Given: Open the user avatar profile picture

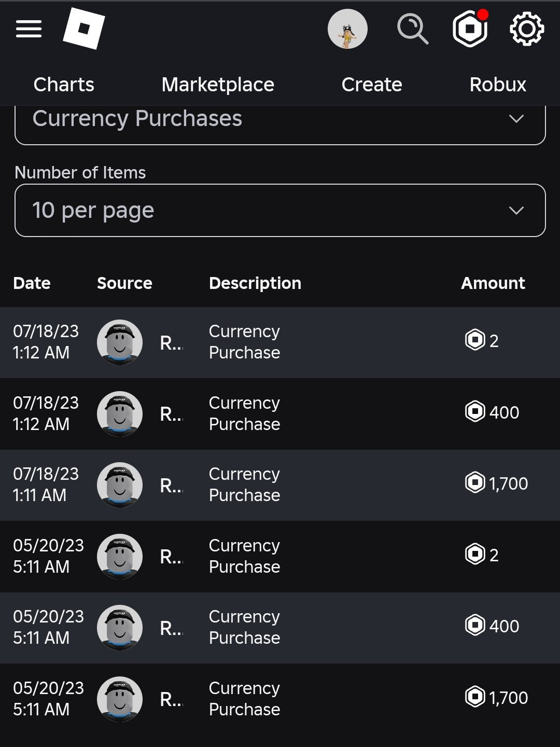Looking at the screenshot, I should pos(347,29).
